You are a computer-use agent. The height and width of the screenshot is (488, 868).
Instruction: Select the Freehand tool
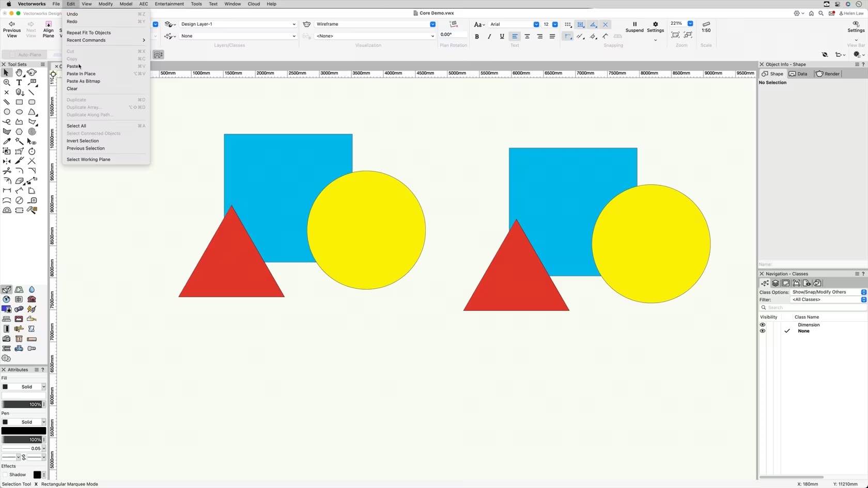point(6,122)
